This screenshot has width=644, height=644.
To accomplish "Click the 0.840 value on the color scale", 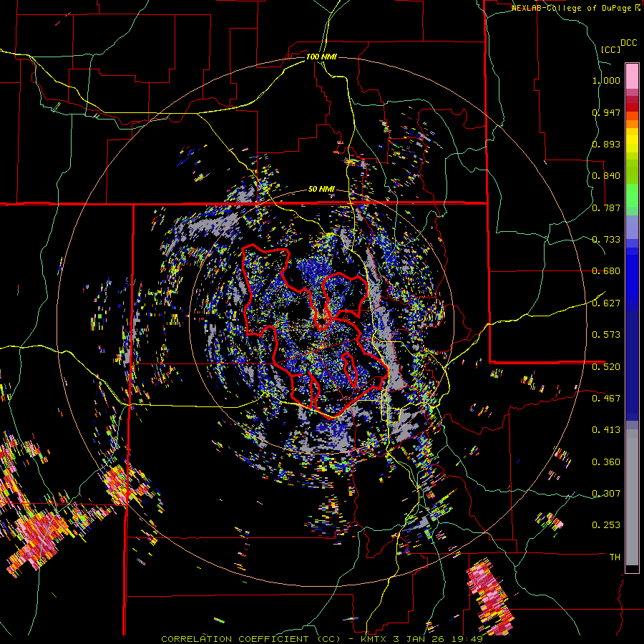I will [x=606, y=176].
